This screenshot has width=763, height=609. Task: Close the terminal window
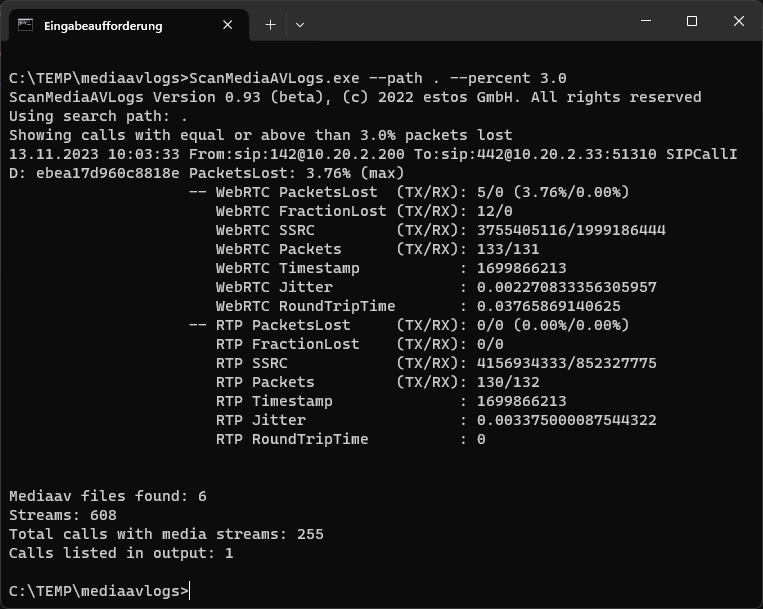click(x=738, y=21)
